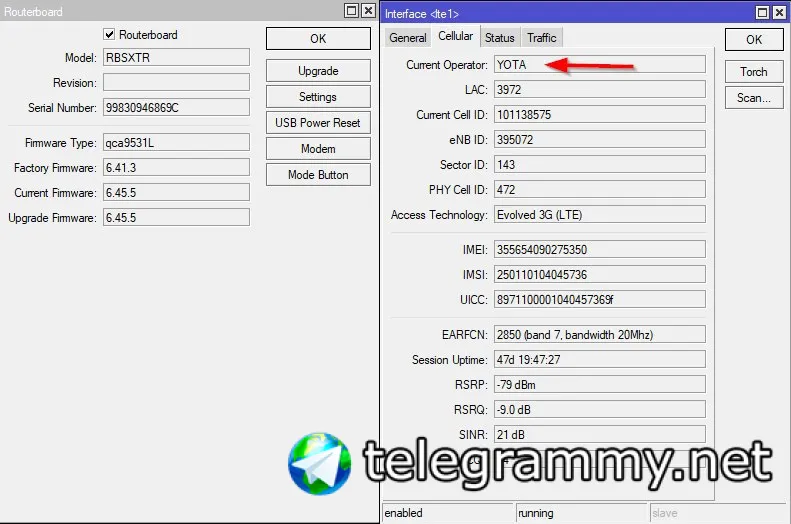Click the 'Access Technology:' label

439,215
